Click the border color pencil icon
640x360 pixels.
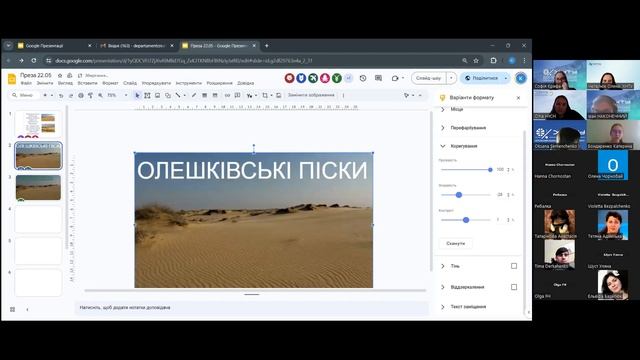(x=194, y=96)
